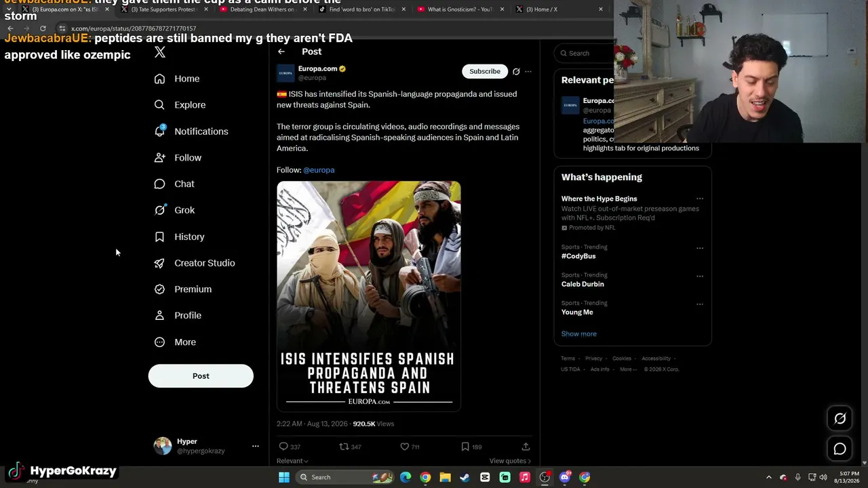The width and height of the screenshot is (868, 488).
Task: Open the Europa.com avatar on the post
Action: (x=285, y=73)
